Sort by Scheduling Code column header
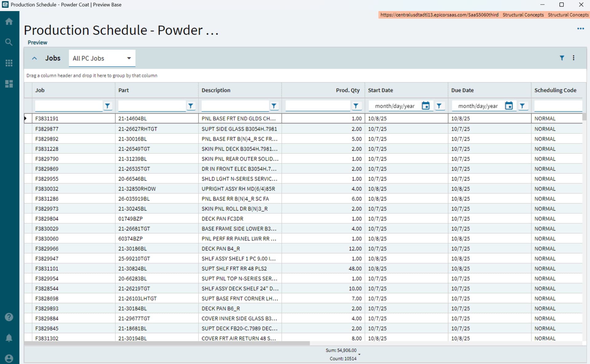590x364 pixels. click(555, 90)
